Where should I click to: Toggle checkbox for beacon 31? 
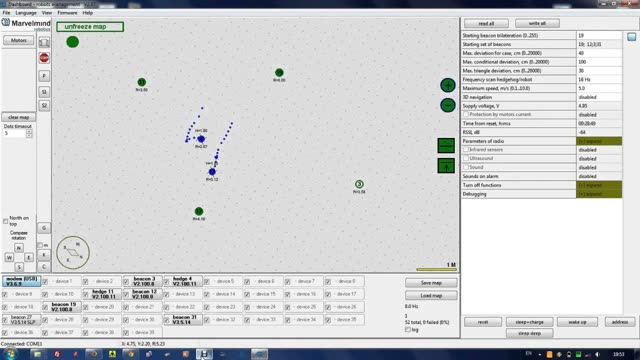point(167,320)
